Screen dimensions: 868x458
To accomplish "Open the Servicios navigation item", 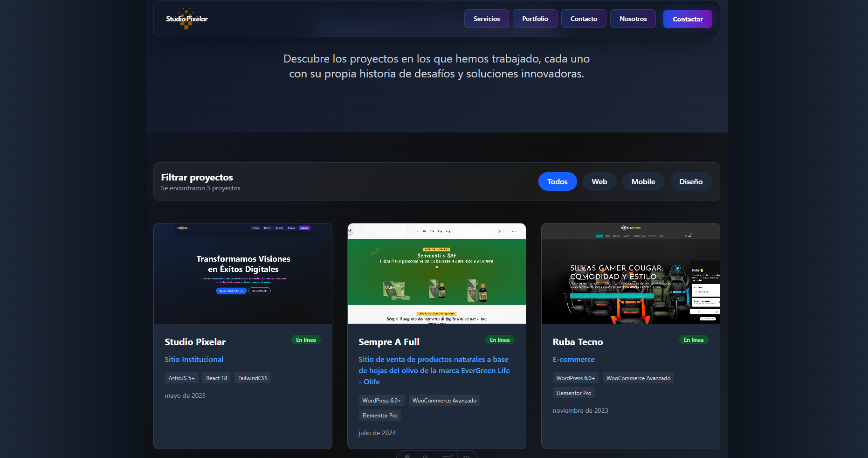I will click(x=486, y=19).
